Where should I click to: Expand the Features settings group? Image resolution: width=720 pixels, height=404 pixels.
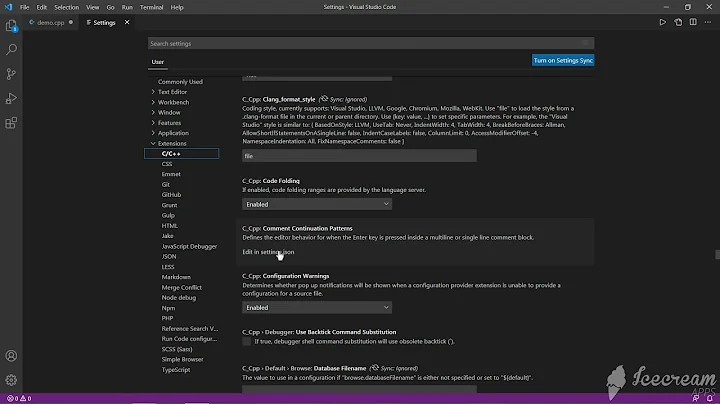153,123
